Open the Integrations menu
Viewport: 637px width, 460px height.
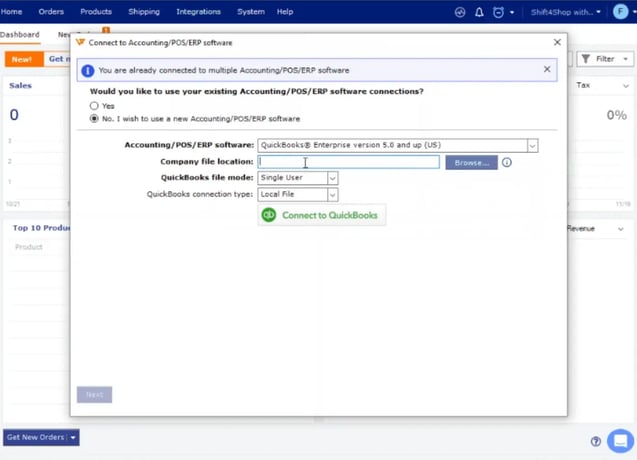[198, 12]
